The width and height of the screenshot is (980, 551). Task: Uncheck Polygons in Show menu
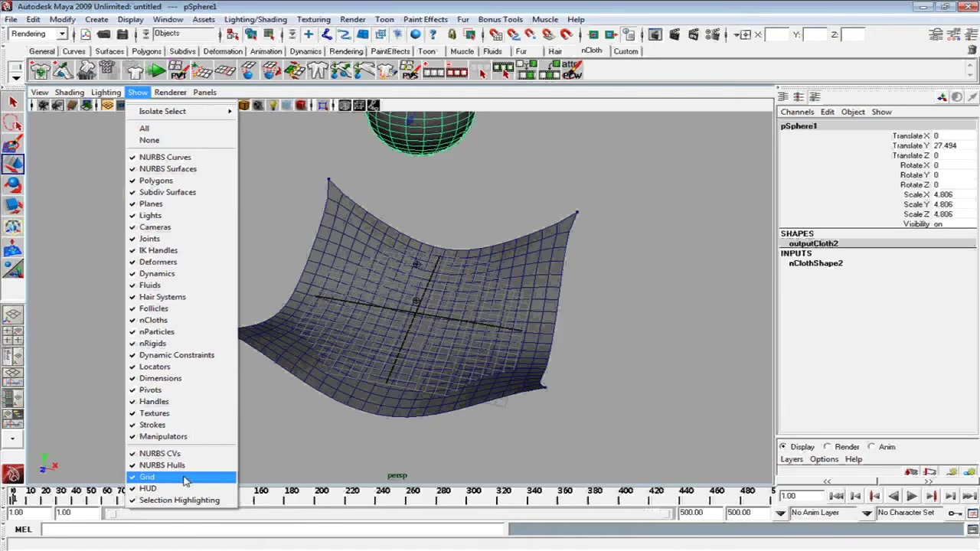point(181,181)
